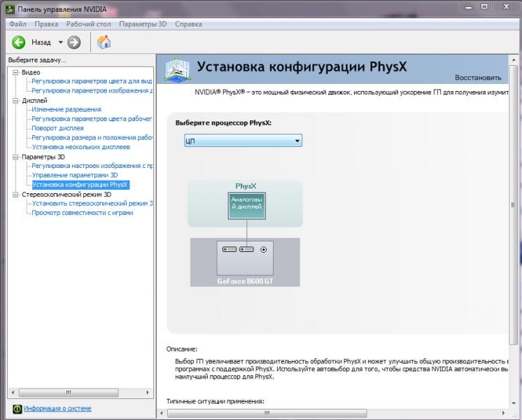Open the Рабочий стол menu
Viewport: 522px width, 420px height.
(x=88, y=24)
